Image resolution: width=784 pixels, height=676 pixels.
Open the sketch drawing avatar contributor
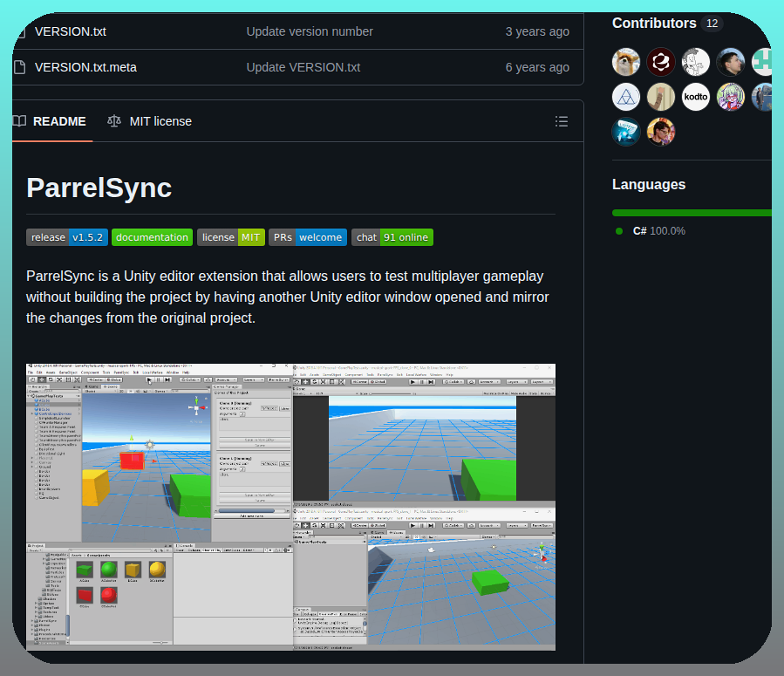(696, 62)
